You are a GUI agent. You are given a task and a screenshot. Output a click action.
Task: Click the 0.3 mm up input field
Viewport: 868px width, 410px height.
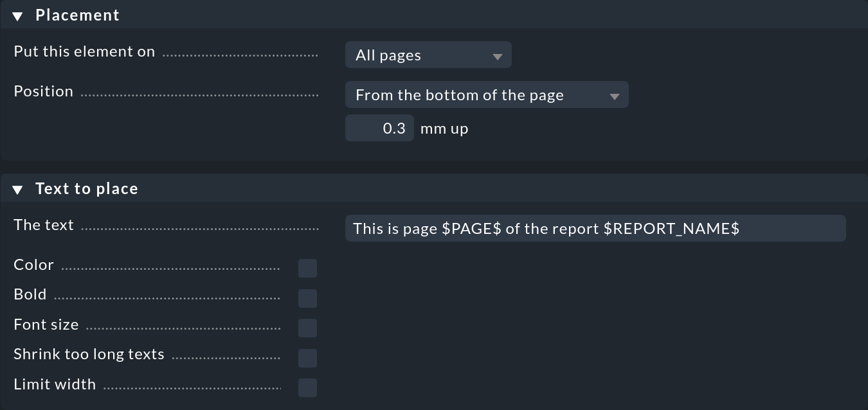379,129
